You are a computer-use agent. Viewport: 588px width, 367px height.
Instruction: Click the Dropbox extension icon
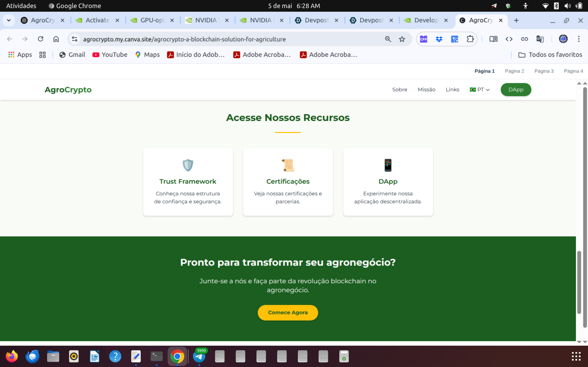point(439,39)
